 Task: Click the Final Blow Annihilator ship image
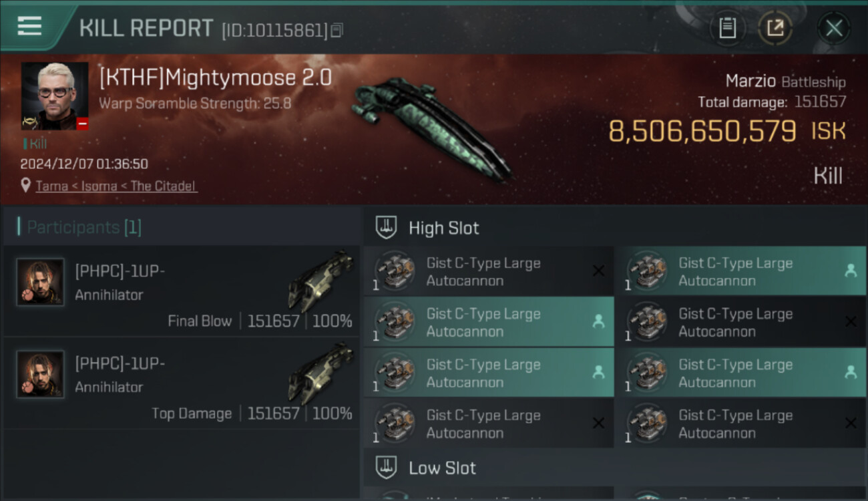[320, 281]
